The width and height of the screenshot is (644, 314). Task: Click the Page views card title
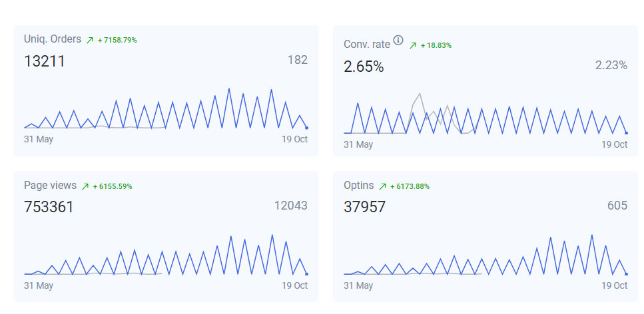coord(50,185)
